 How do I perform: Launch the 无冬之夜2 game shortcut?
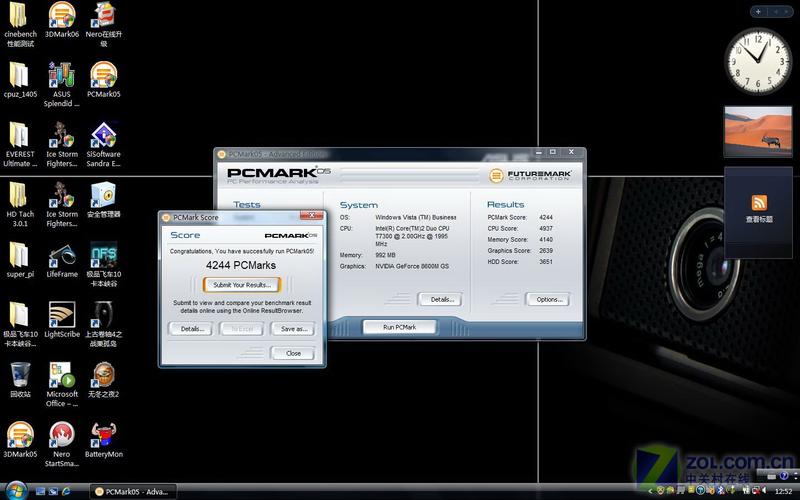point(104,380)
